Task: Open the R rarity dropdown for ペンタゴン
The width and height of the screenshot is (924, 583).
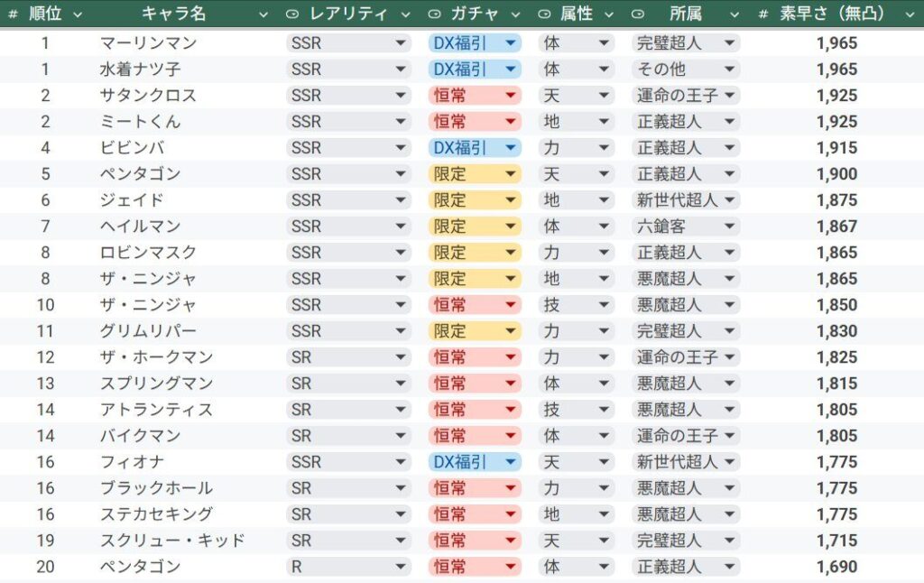Action: point(347,567)
